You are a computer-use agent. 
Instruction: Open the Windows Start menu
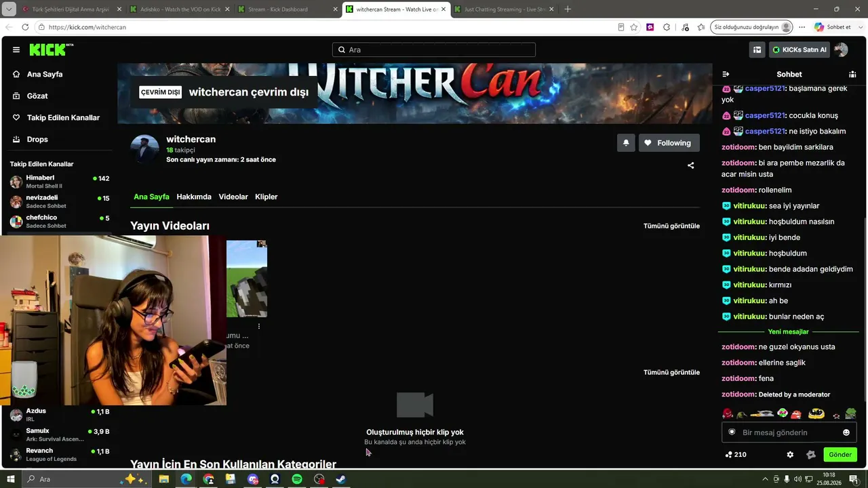click(11, 479)
